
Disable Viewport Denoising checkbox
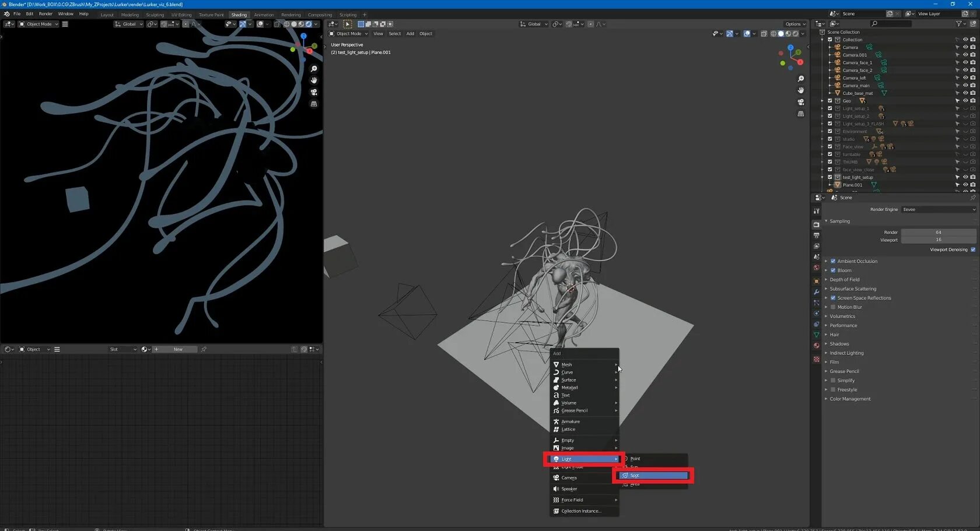point(973,249)
